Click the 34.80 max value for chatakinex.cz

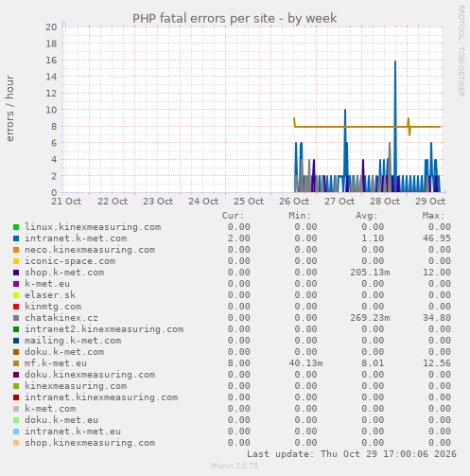[437, 318]
